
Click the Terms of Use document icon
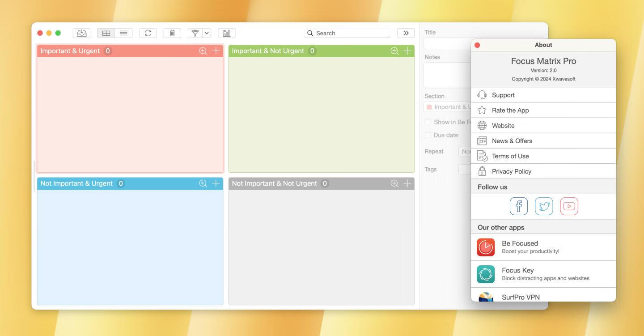click(x=482, y=156)
